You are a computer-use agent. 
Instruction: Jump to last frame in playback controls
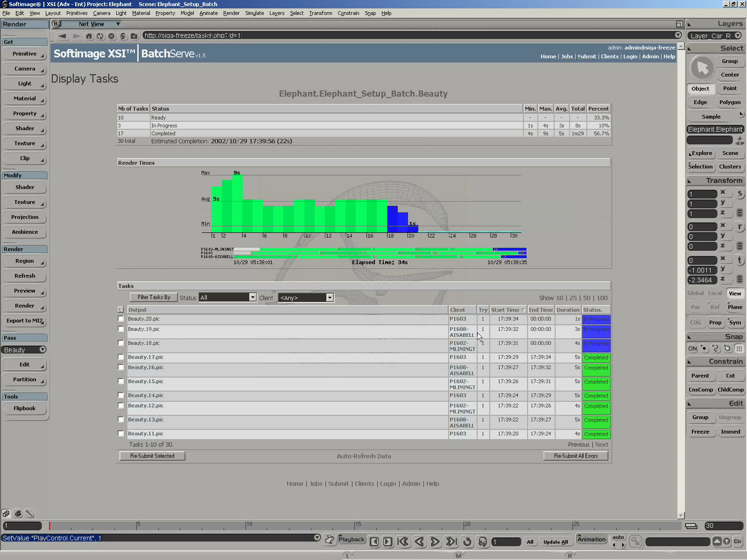451,541
